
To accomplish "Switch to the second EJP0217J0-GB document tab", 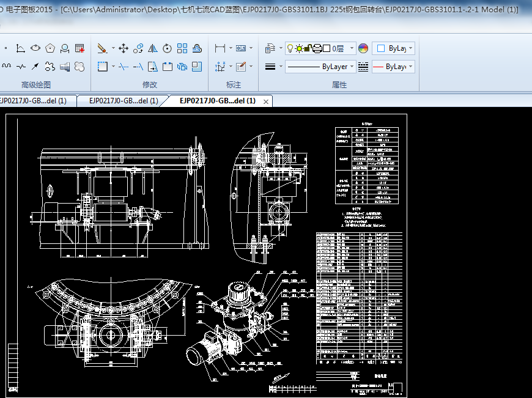I will click(x=124, y=101).
